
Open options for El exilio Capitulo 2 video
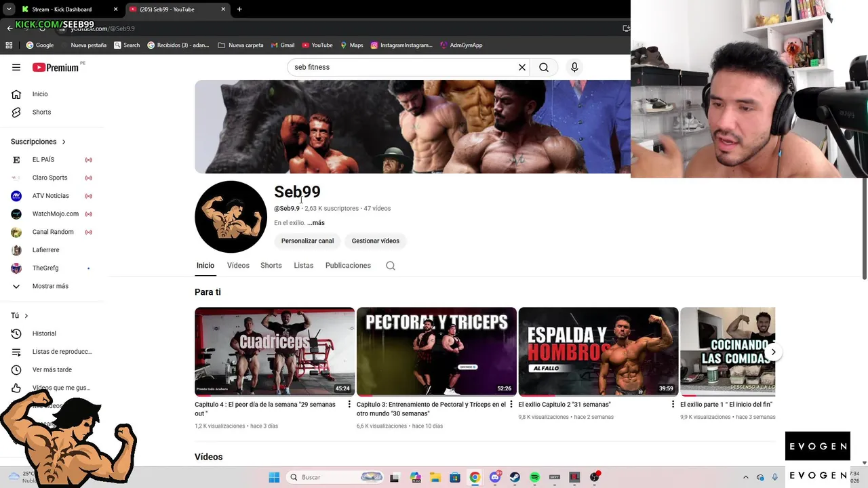[673, 405]
